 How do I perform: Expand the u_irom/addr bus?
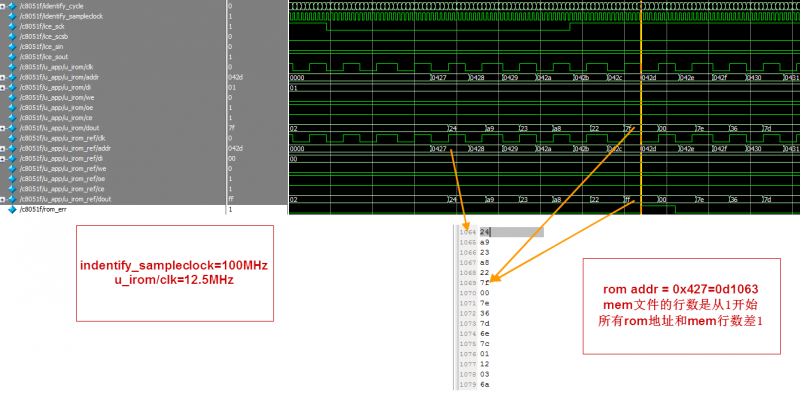tap(3, 78)
